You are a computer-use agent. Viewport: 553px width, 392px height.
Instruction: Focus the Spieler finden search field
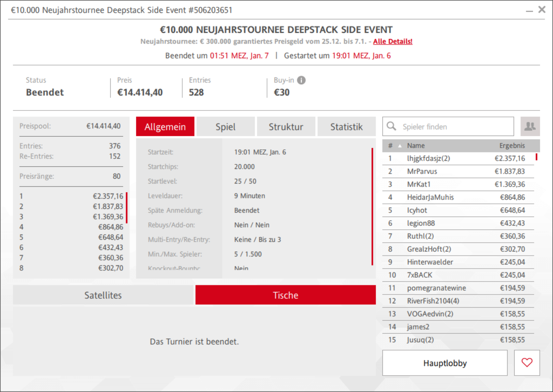(448, 126)
